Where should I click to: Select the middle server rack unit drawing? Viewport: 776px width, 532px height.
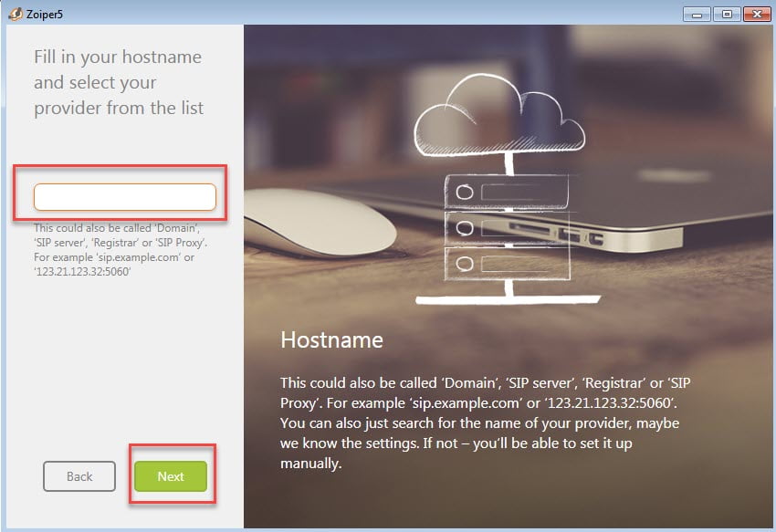click(506, 227)
